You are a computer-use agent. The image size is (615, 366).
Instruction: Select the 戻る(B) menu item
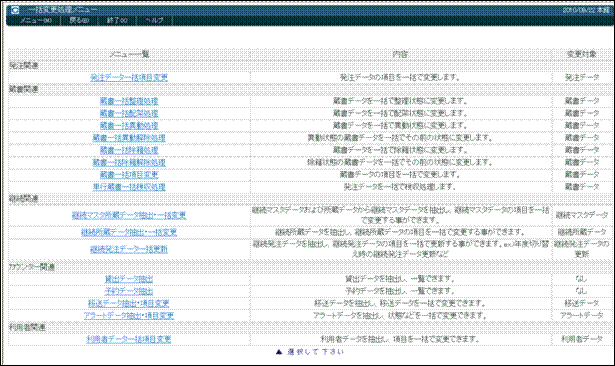coord(79,20)
